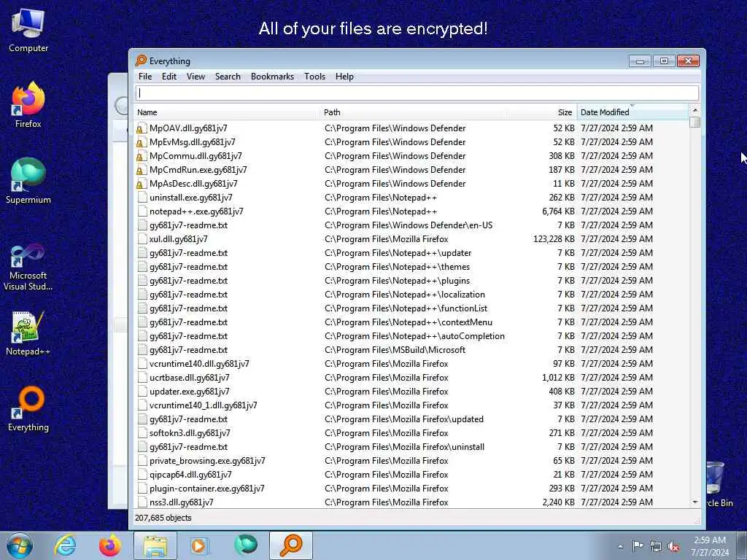Select the file private_browsing.exe.gy681jv7
This screenshot has height=560, width=747.
tap(207, 461)
